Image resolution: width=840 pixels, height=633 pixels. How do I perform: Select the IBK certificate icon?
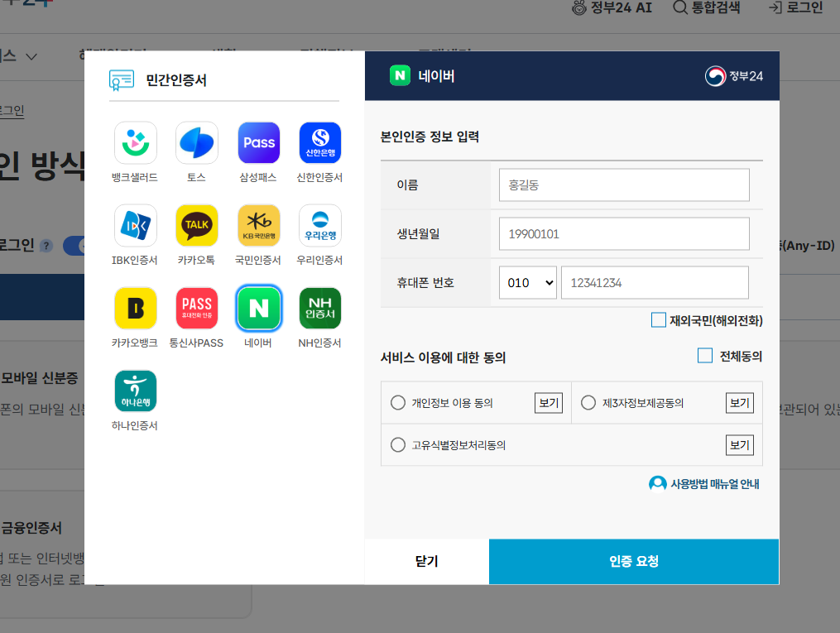coord(136,225)
